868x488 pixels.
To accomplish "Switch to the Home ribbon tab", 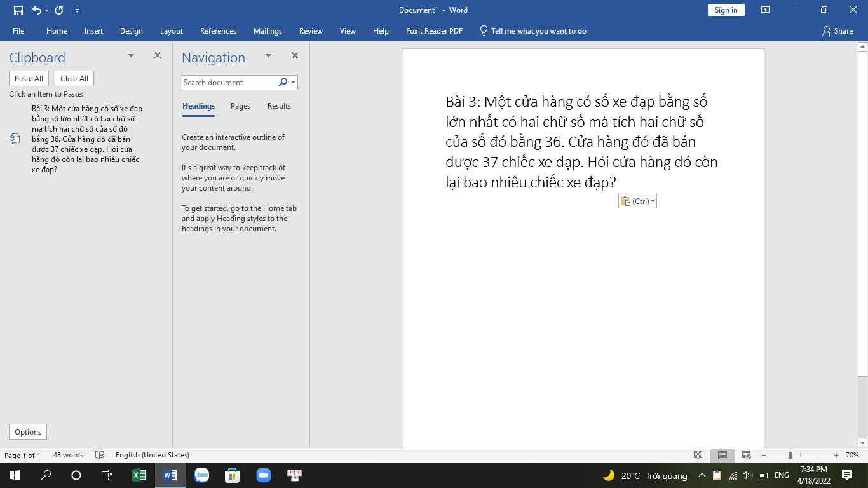I will (57, 31).
